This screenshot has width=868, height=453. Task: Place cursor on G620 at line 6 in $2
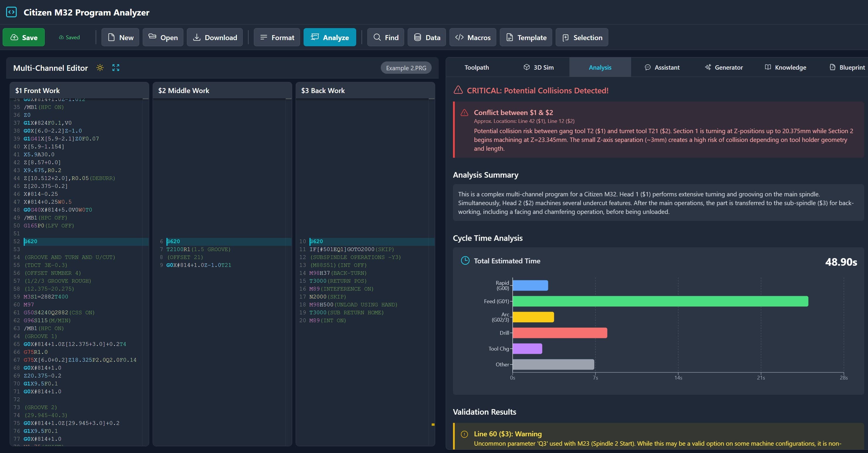pyautogui.click(x=173, y=242)
